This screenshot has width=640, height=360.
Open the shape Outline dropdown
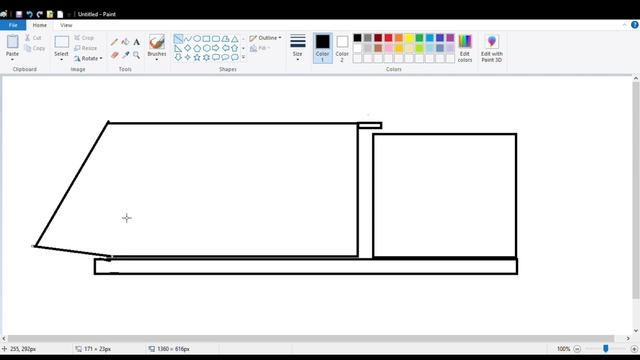[x=265, y=38]
